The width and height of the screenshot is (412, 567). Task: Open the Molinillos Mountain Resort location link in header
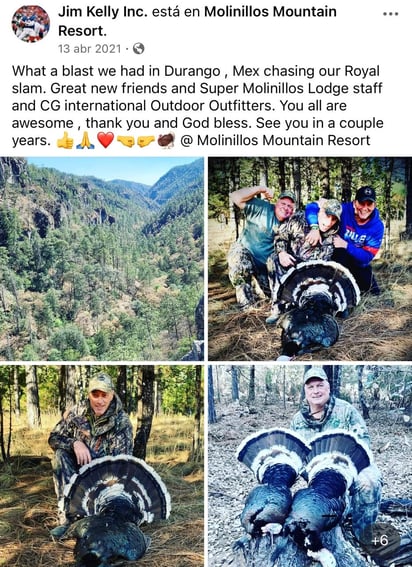point(197,21)
